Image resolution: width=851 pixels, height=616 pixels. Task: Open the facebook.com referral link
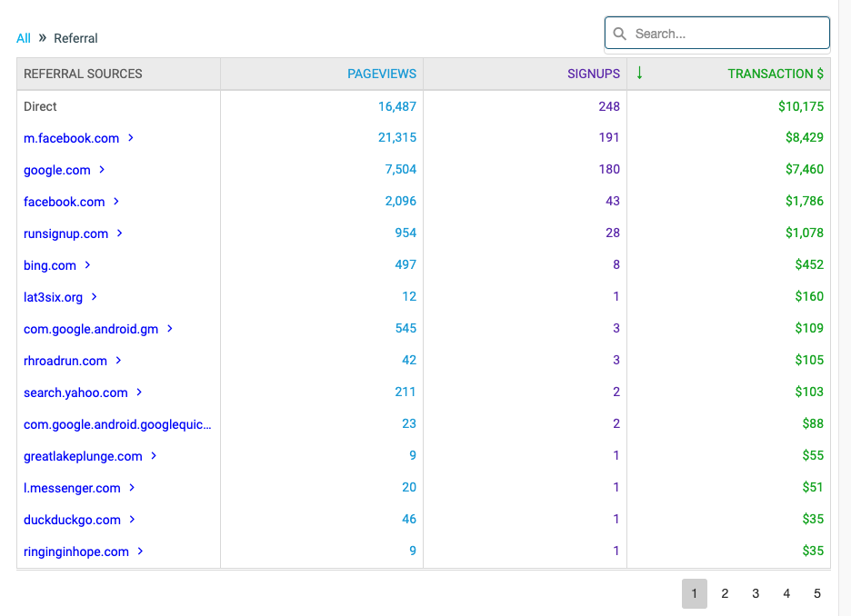click(x=64, y=202)
